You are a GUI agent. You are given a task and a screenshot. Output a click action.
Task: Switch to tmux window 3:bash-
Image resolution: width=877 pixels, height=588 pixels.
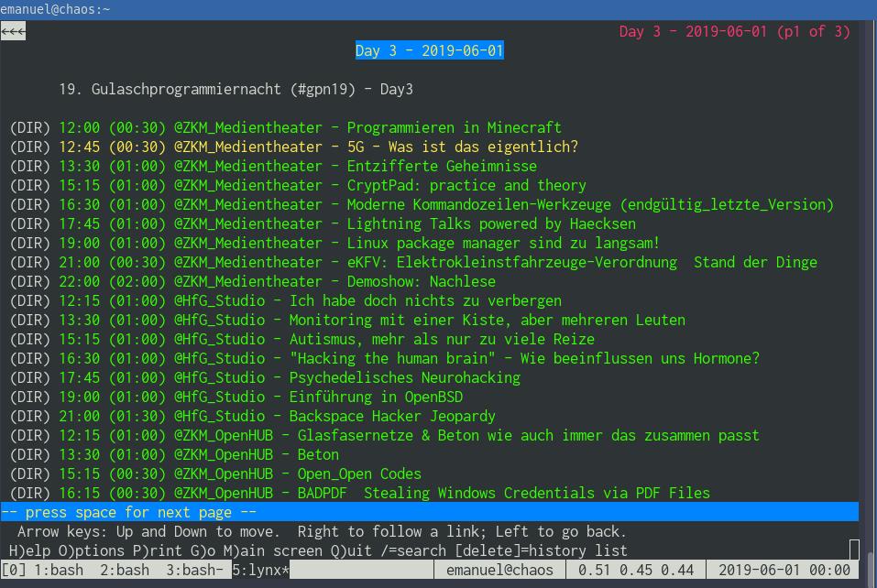[194, 570]
